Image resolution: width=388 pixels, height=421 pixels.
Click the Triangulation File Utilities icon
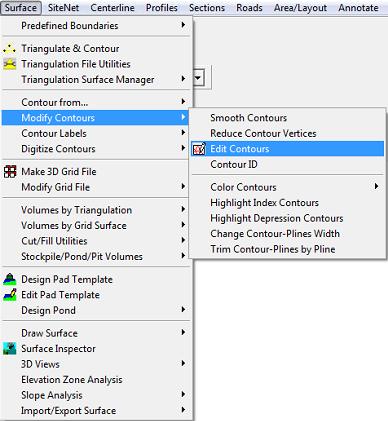click(x=9, y=64)
